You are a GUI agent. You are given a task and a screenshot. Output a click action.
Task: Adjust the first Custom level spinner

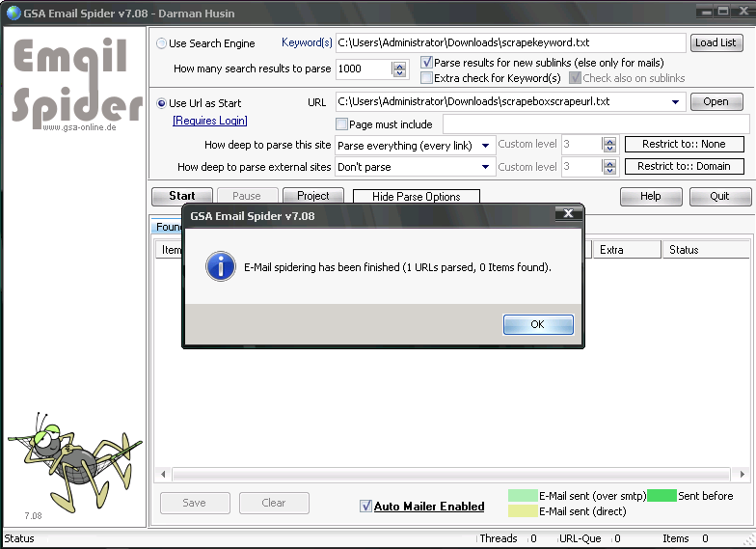[x=609, y=145]
